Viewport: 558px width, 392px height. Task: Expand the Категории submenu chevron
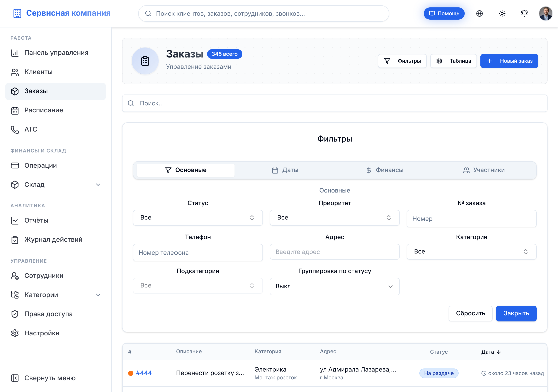98,295
